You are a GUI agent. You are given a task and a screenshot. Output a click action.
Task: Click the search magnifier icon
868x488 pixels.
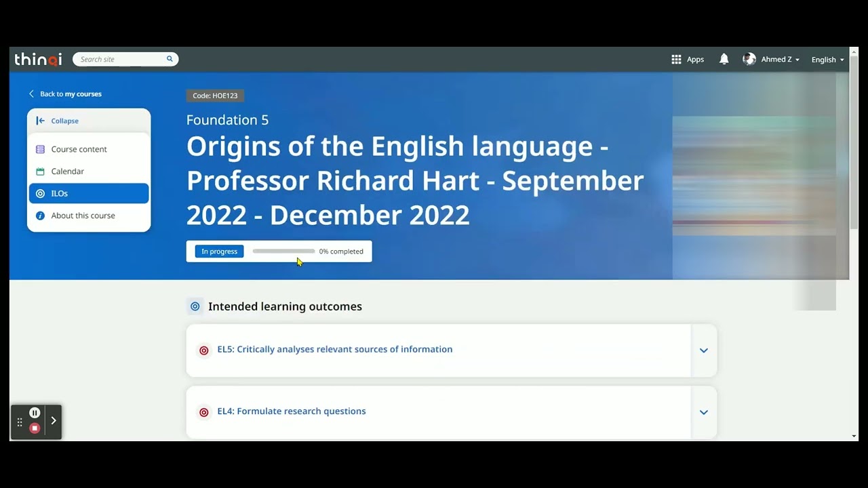[170, 59]
